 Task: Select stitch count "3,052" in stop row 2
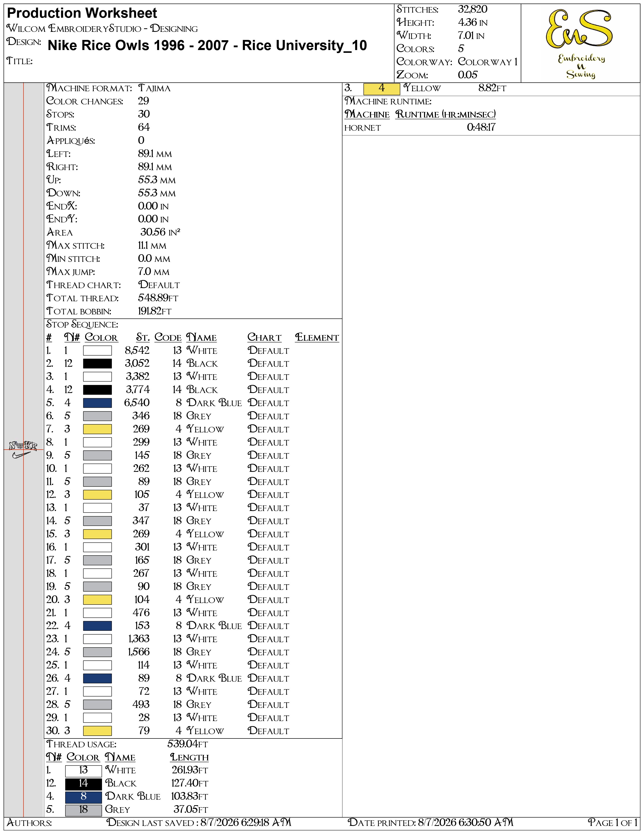pyautogui.click(x=137, y=363)
